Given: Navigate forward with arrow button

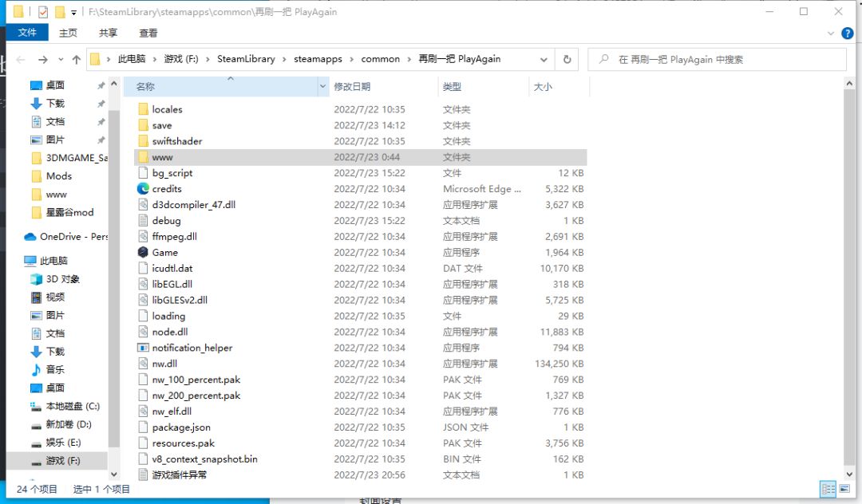Looking at the screenshot, I should pos(42,59).
